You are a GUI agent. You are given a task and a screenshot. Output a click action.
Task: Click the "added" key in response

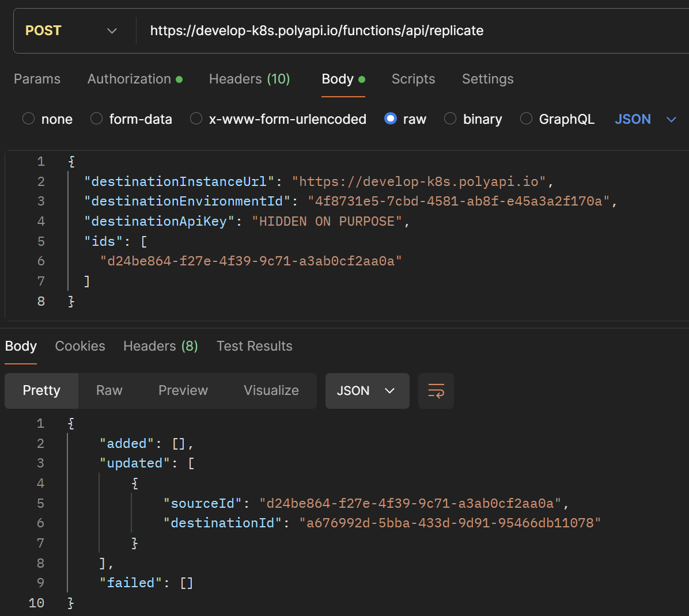127,443
